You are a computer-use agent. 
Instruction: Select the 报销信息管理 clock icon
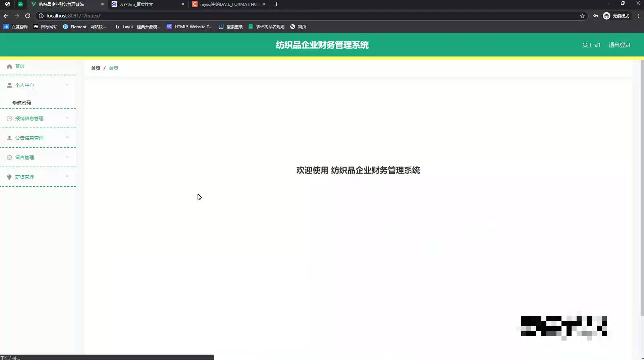click(x=9, y=118)
